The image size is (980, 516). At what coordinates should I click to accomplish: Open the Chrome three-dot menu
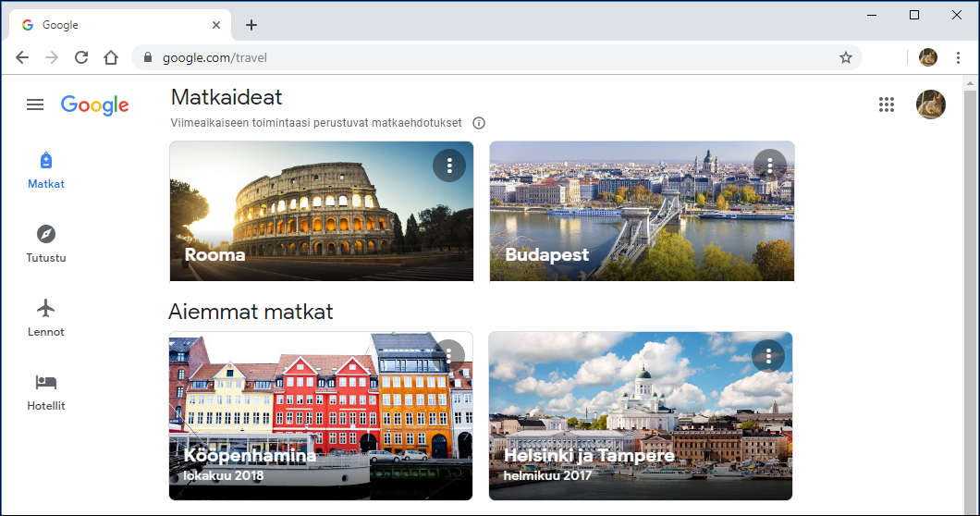pyautogui.click(x=958, y=57)
